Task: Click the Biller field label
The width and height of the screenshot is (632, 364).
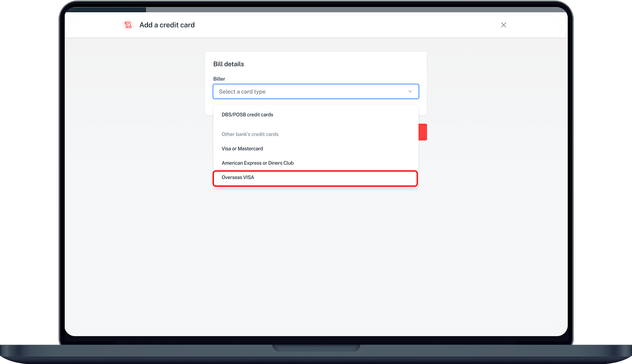Action: pos(219,79)
